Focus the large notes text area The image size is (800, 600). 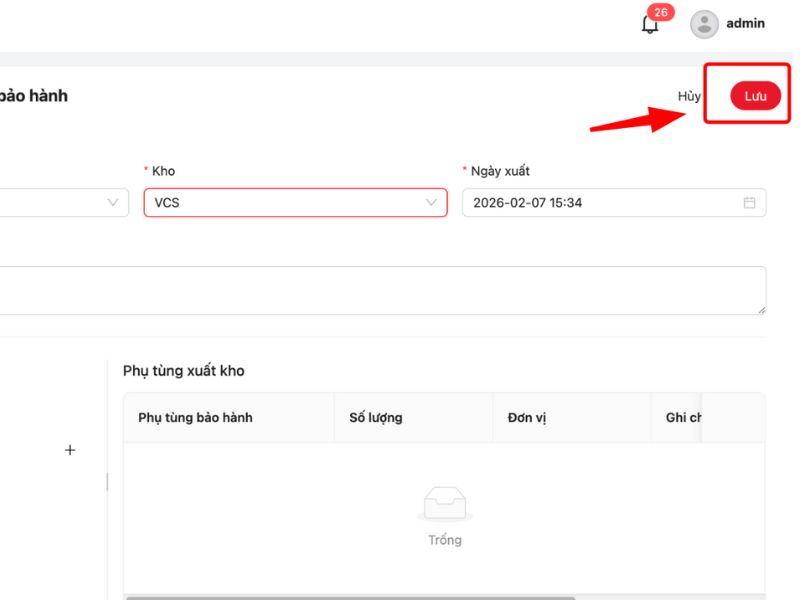380,290
